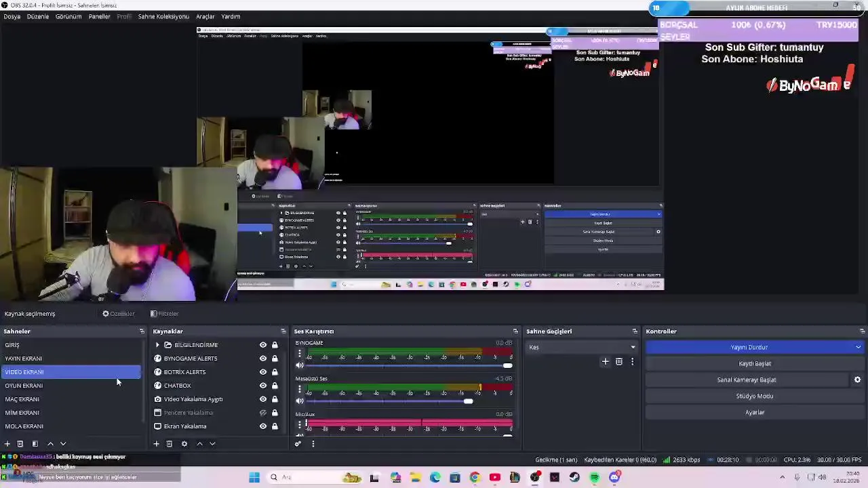Open the Paneller menu
This screenshot has height=488, width=868.
(100, 16)
